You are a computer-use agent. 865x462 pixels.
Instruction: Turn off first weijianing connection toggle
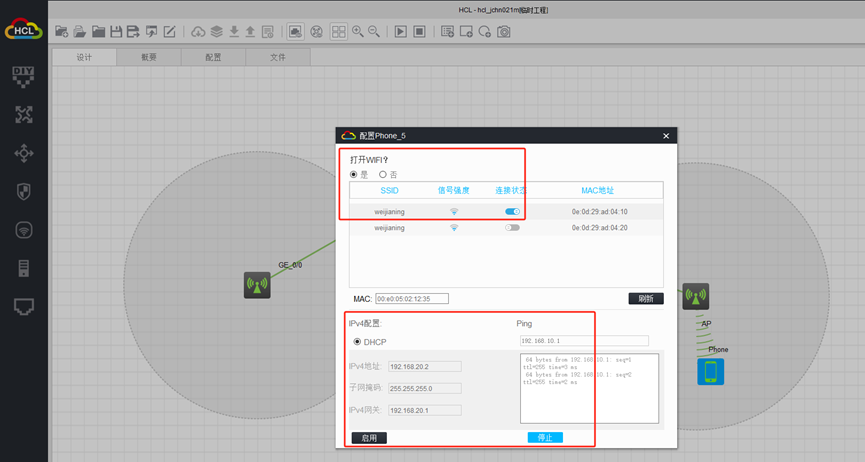(512, 212)
